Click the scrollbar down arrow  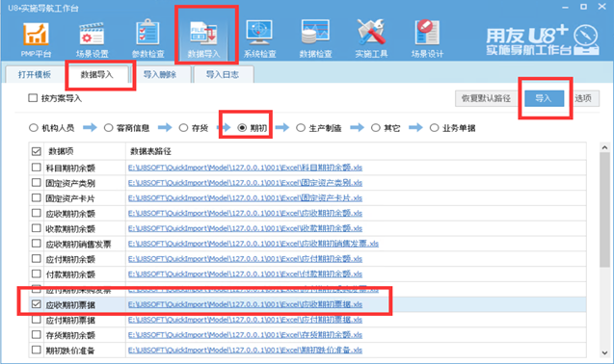(604, 352)
